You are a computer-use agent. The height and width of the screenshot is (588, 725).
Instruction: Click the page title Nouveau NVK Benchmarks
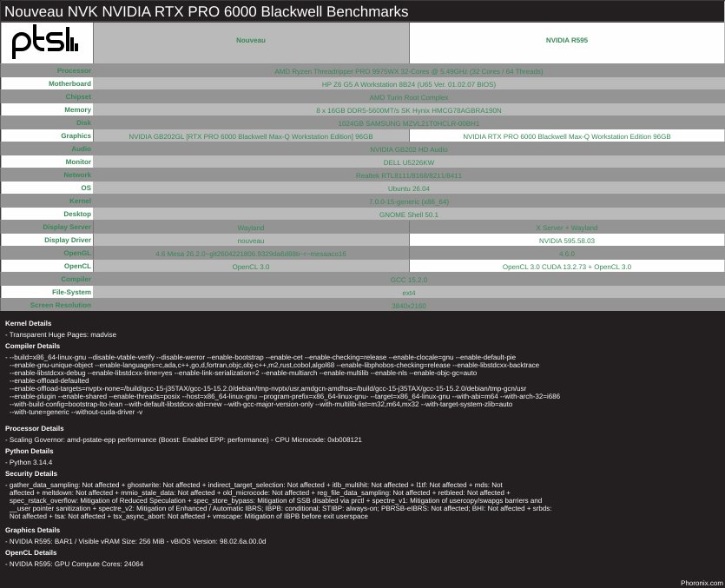point(207,11)
